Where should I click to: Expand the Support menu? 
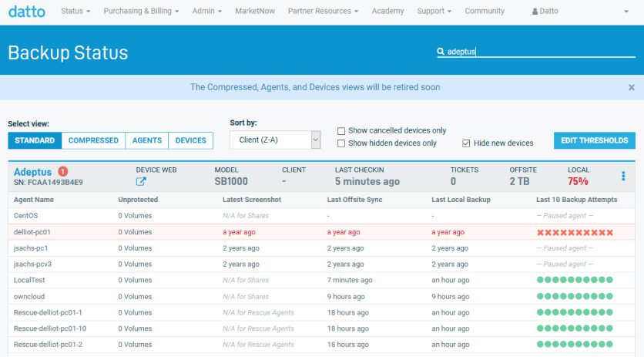pos(434,11)
